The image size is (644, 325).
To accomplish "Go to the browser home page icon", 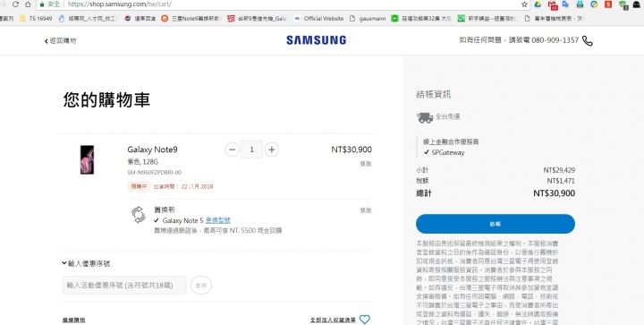I will point(28,4).
